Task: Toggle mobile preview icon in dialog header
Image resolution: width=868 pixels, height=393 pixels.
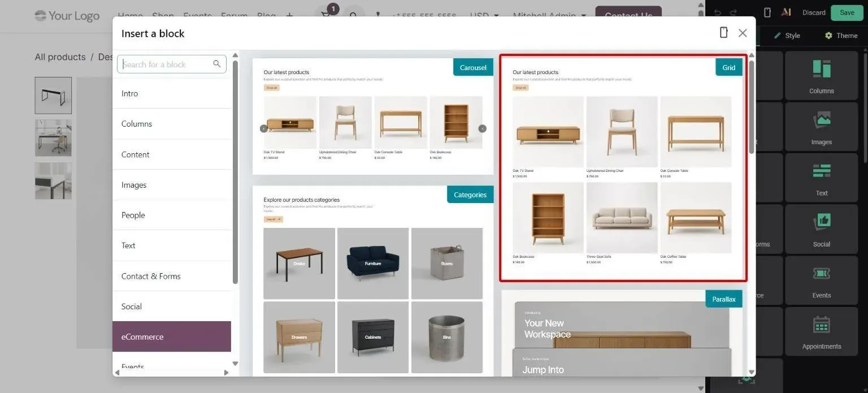Action: (723, 32)
